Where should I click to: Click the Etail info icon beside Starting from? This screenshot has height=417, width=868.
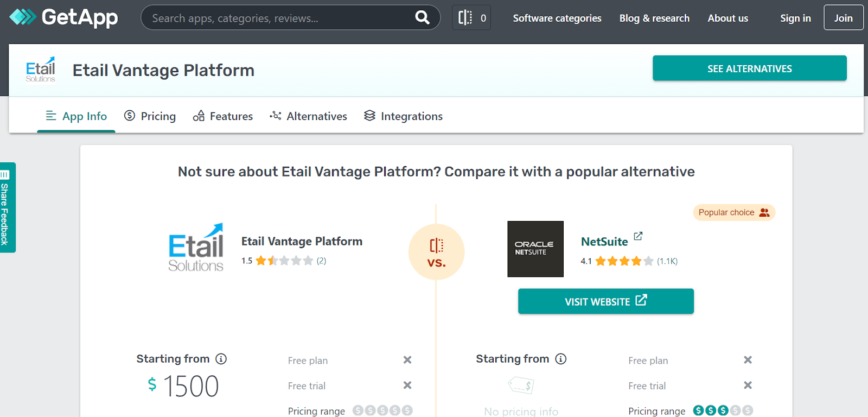[x=221, y=359]
